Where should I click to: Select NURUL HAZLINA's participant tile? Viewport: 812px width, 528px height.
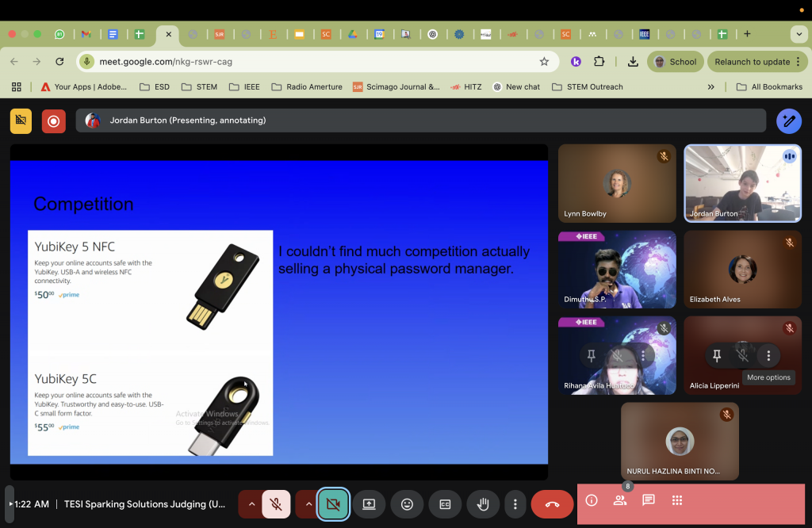point(680,442)
